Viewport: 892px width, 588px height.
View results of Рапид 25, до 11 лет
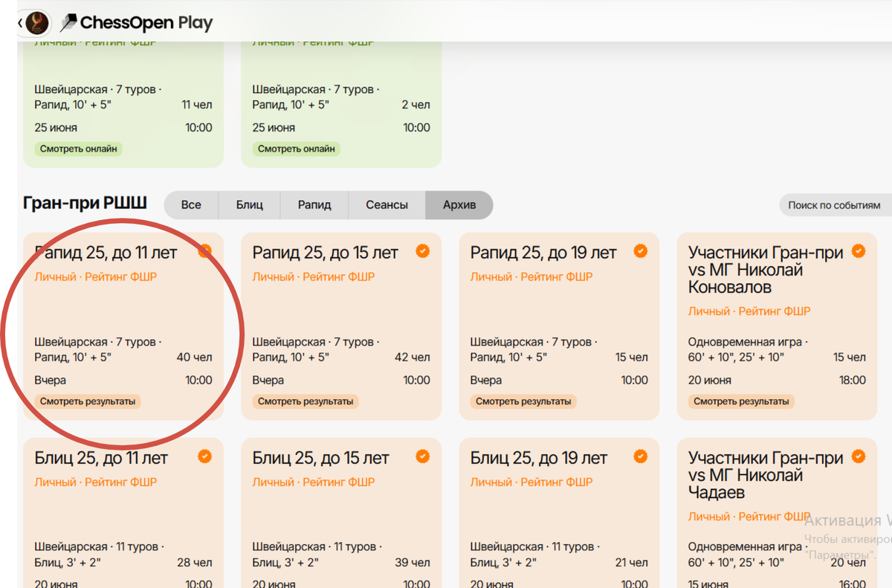[x=88, y=401]
